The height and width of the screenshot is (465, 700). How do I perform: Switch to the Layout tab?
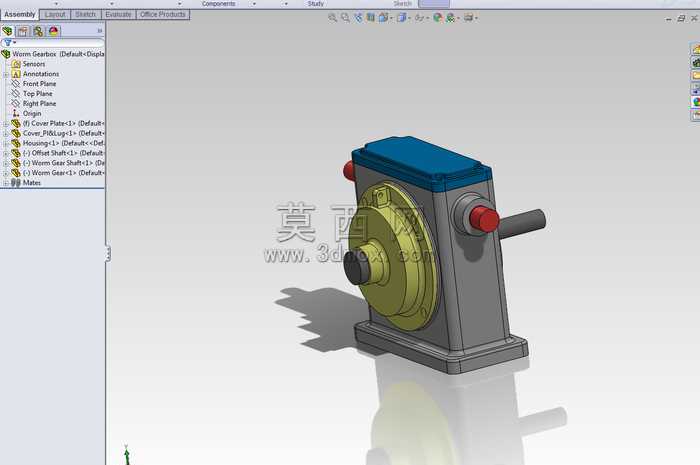(x=55, y=14)
